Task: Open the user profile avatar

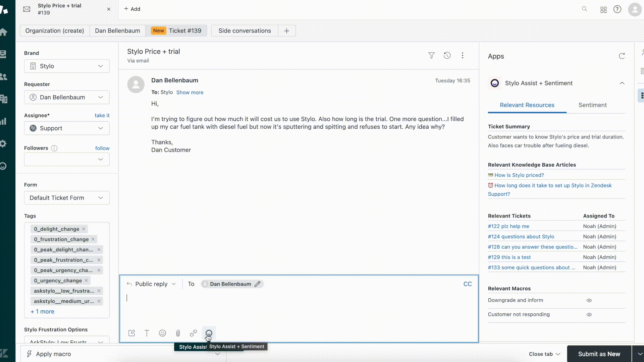Action: [635, 9]
